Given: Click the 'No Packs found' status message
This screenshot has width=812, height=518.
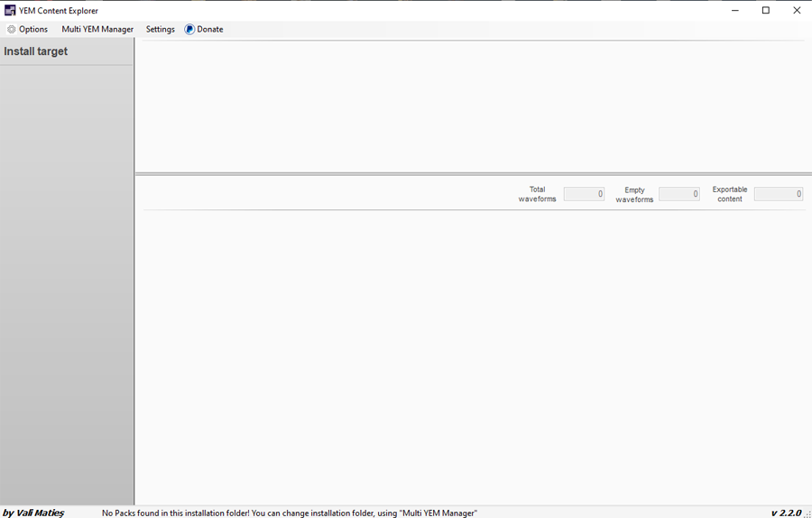Looking at the screenshot, I should pyautogui.click(x=290, y=513).
